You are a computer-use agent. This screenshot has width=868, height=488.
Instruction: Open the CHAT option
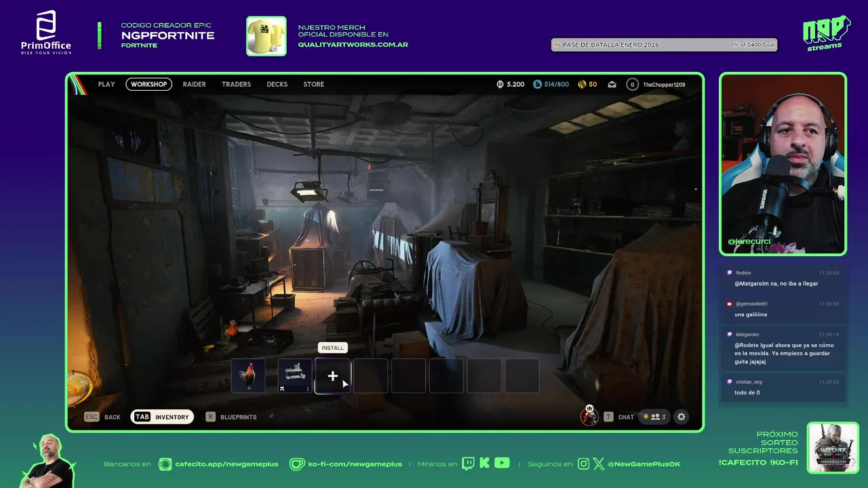coord(626,417)
